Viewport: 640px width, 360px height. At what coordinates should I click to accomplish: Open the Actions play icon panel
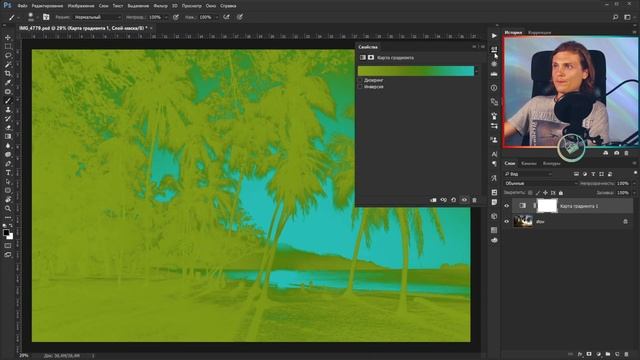point(494,36)
